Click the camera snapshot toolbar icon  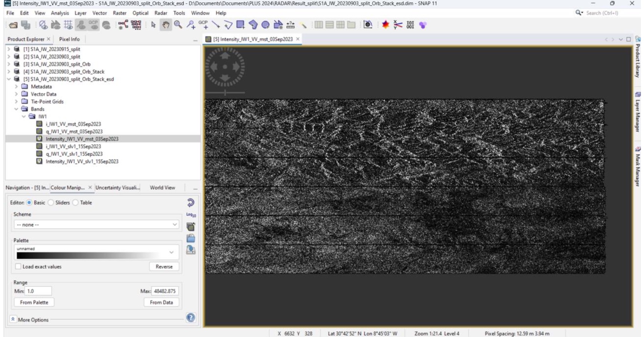point(368,25)
